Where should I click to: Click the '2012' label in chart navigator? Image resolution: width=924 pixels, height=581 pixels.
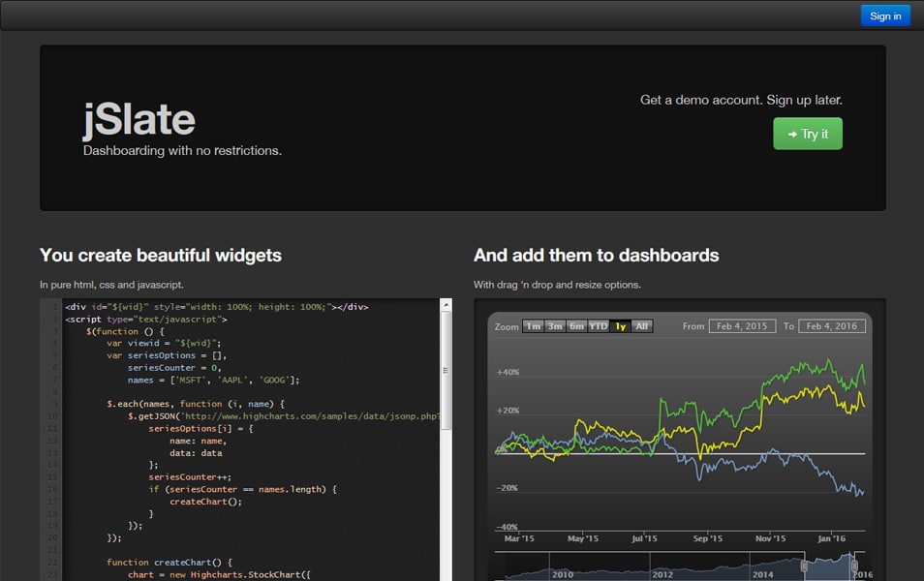662,574
